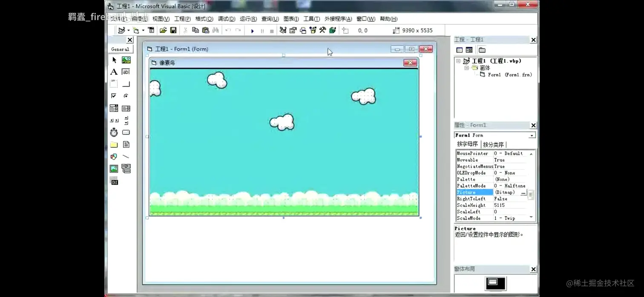Select the CommandButton control tool
The width and height of the screenshot is (644, 297).
pyautogui.click(x=126, y=84)
